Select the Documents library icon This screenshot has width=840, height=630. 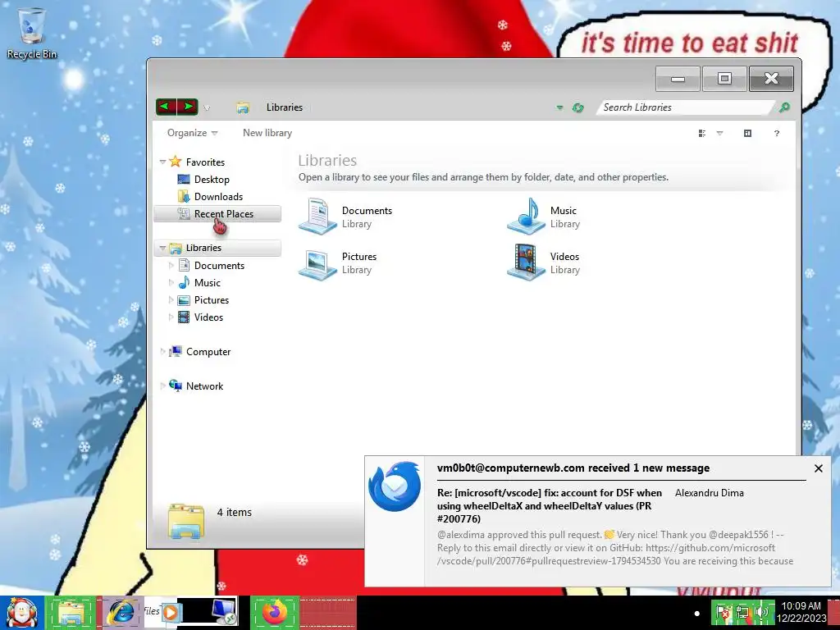pos(317,217)
